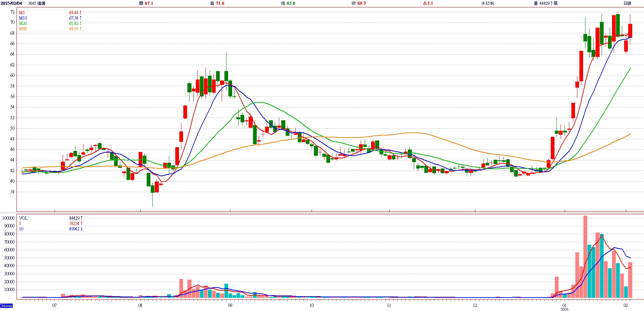Click the "08" month label on date axis

(x=140, y=306)
